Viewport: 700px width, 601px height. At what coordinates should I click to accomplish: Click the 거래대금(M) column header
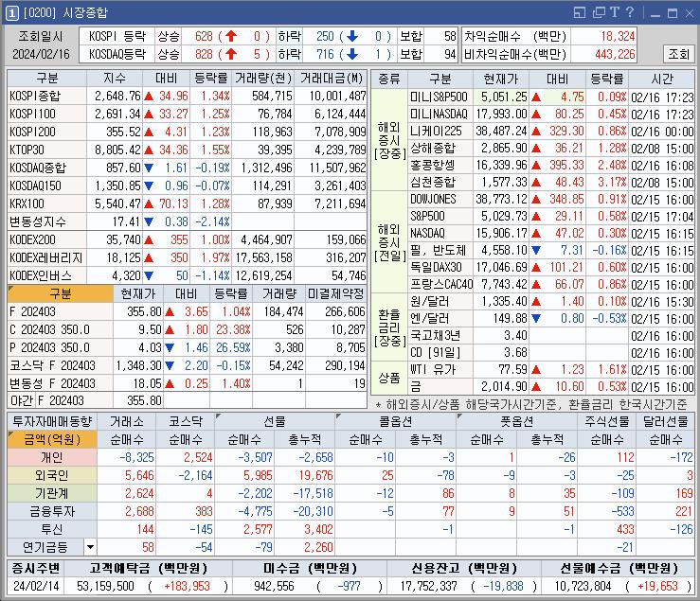point(331,79)
